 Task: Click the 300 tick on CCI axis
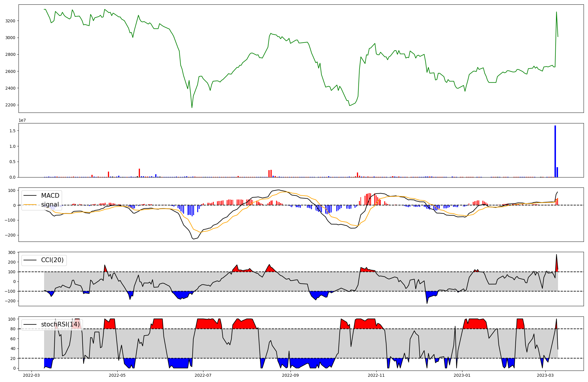(12, 253)
